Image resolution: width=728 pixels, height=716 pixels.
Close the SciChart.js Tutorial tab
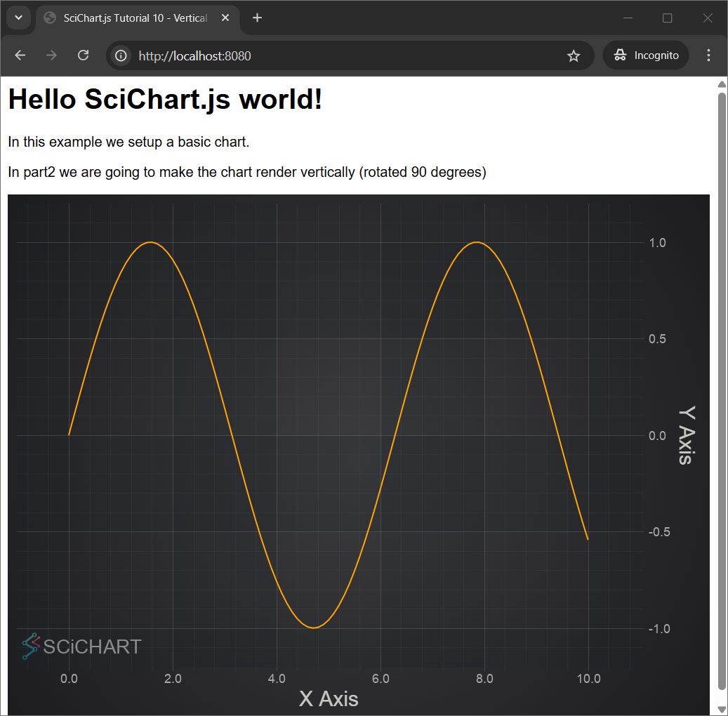[225, 18]
